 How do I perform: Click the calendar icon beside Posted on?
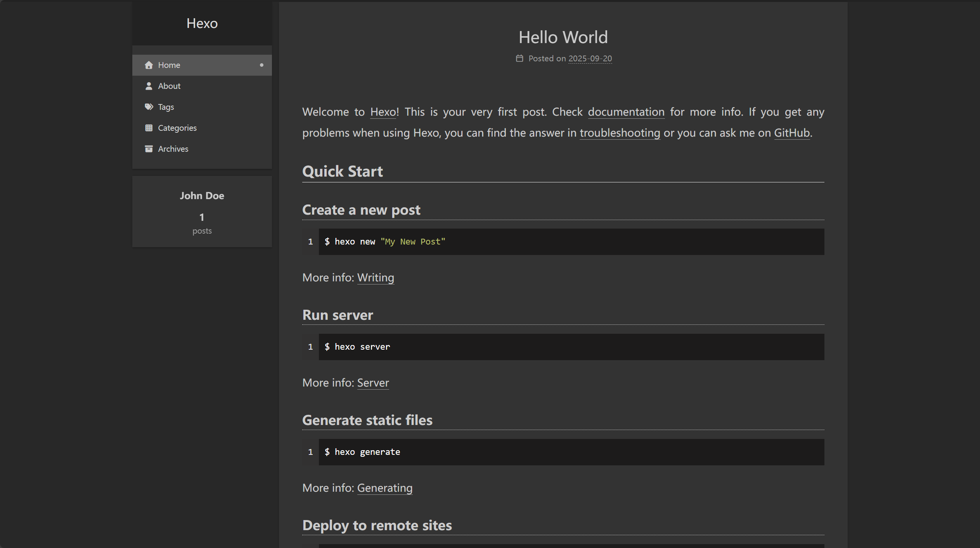click(x=519, y=59)
